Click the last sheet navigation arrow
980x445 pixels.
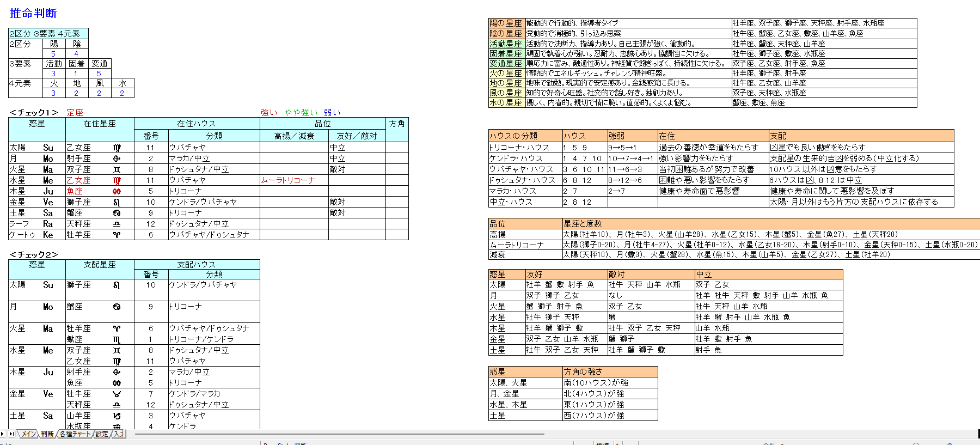(11, 434)
